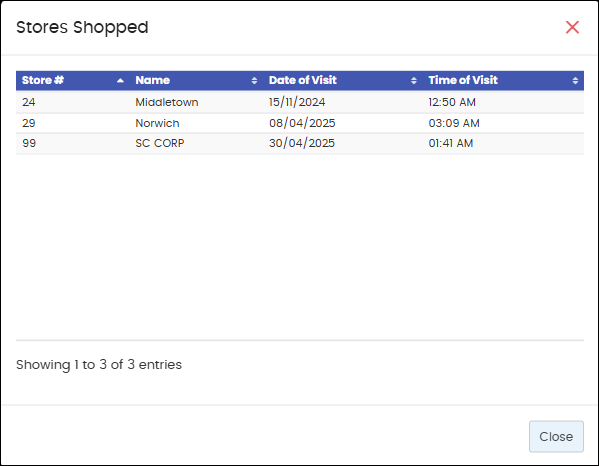This screenshot has height=466, width=599.
Task: Click the Date of Visit sort arrows icon
Action: pyautogui.click(x=414, y=81)
